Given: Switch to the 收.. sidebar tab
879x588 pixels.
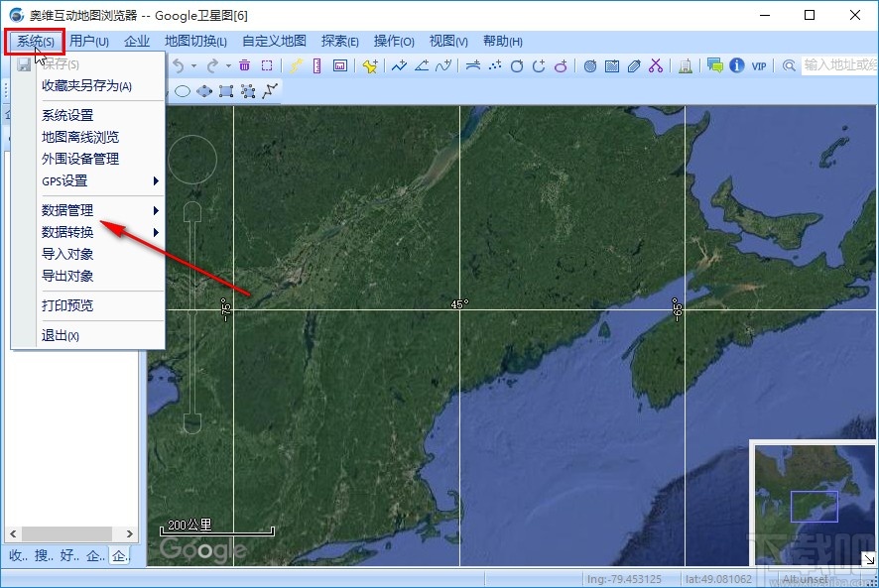Looking at the screenshot, I should point(18,555).
